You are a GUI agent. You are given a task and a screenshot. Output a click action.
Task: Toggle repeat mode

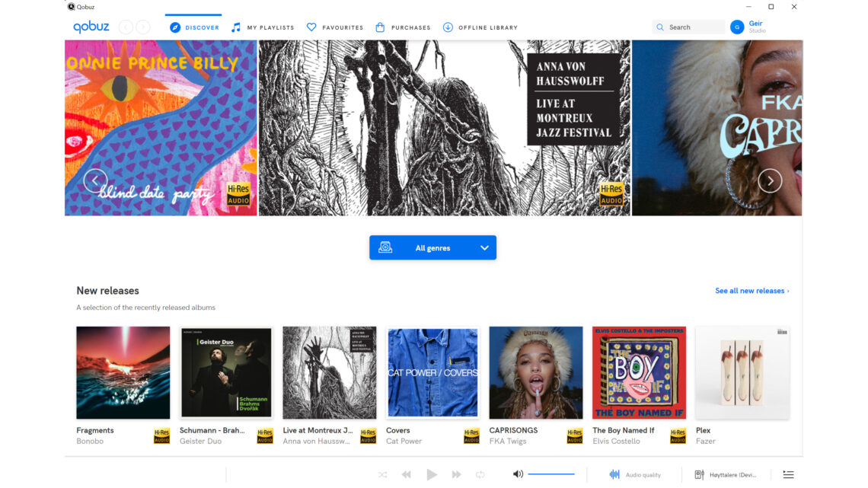(x=480, y=475)
